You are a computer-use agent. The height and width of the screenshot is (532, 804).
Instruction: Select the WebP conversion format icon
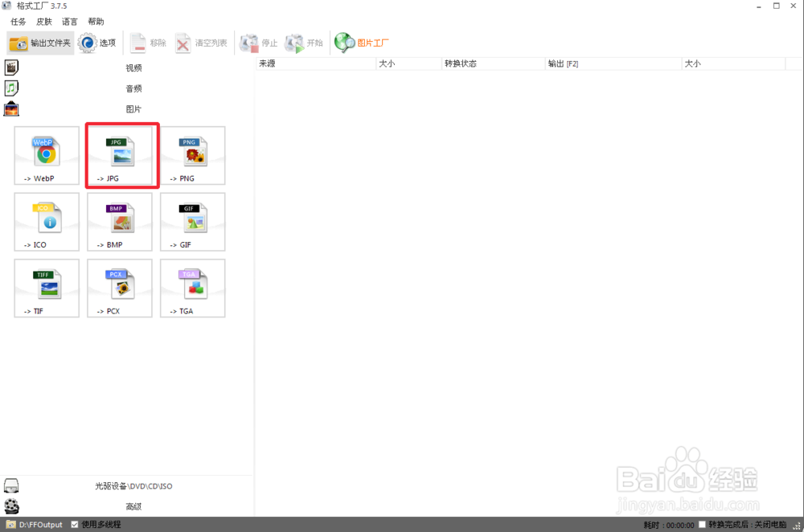47,156
